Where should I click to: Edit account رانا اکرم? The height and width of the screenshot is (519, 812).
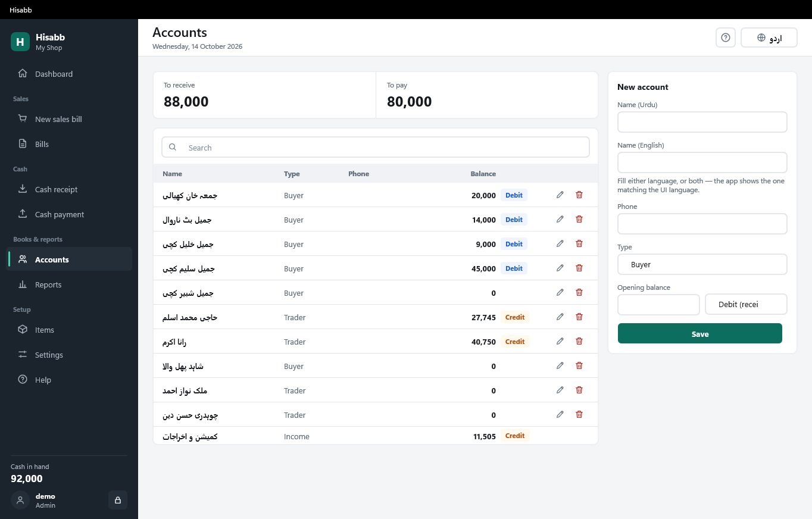tap(560, 341)
